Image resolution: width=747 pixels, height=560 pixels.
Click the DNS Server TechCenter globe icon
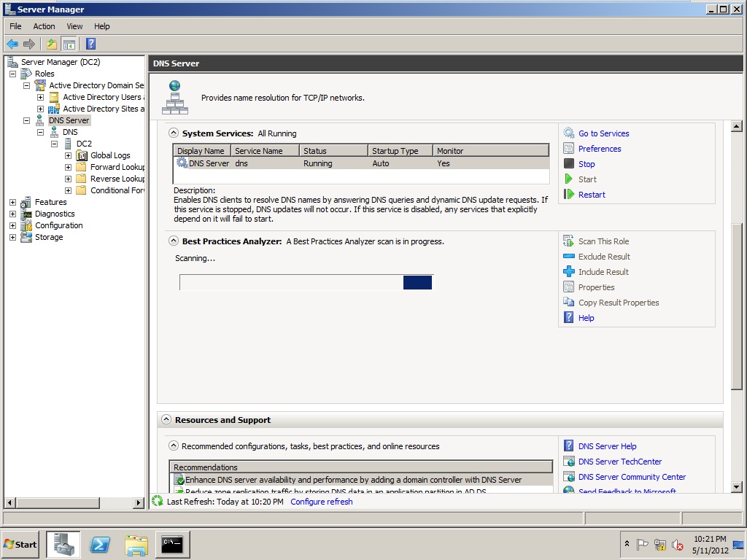pos(569,461)
